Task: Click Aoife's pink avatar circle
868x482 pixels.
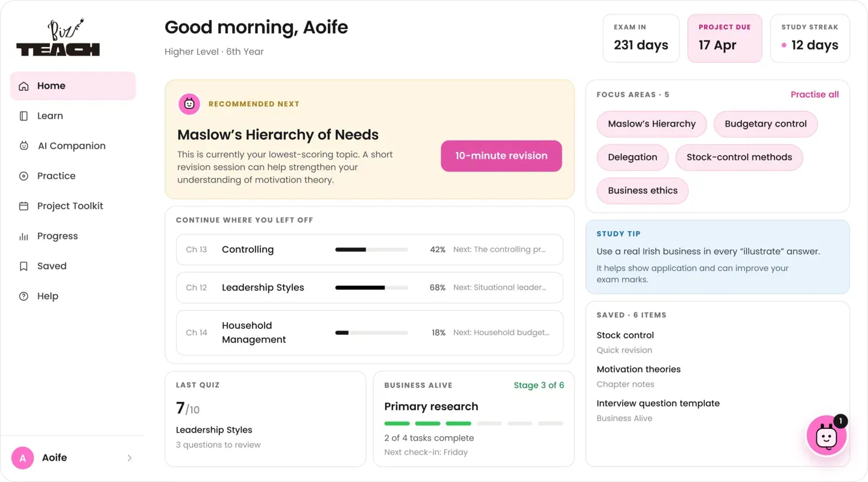Action: click(x=23, y=458)
